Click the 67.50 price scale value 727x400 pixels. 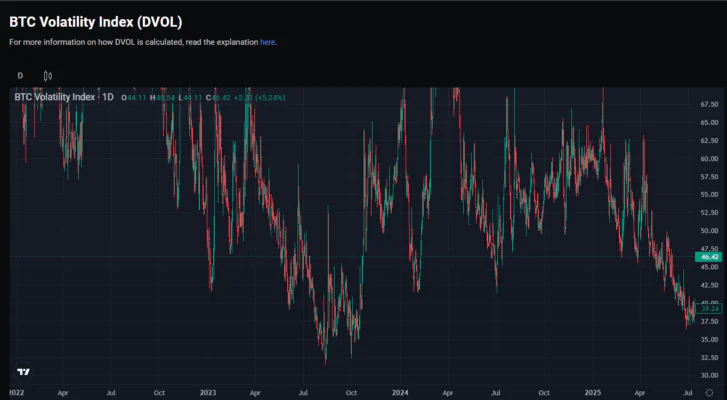(709, 104)
